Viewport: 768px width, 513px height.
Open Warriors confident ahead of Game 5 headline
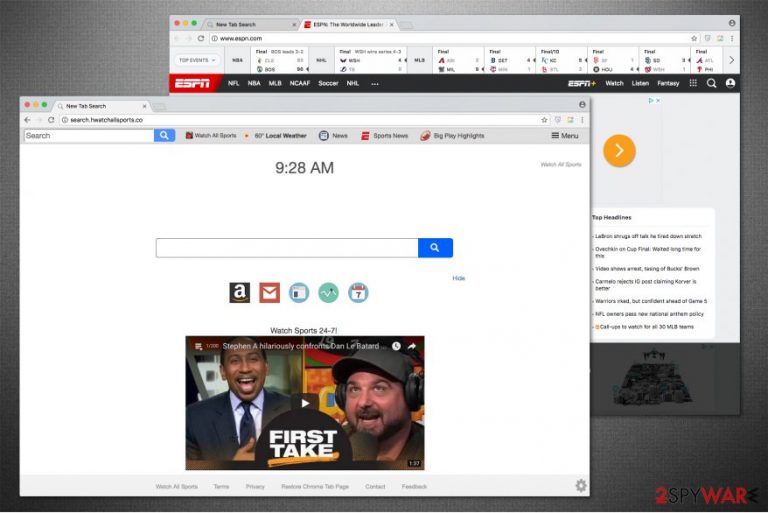[651, 301]
